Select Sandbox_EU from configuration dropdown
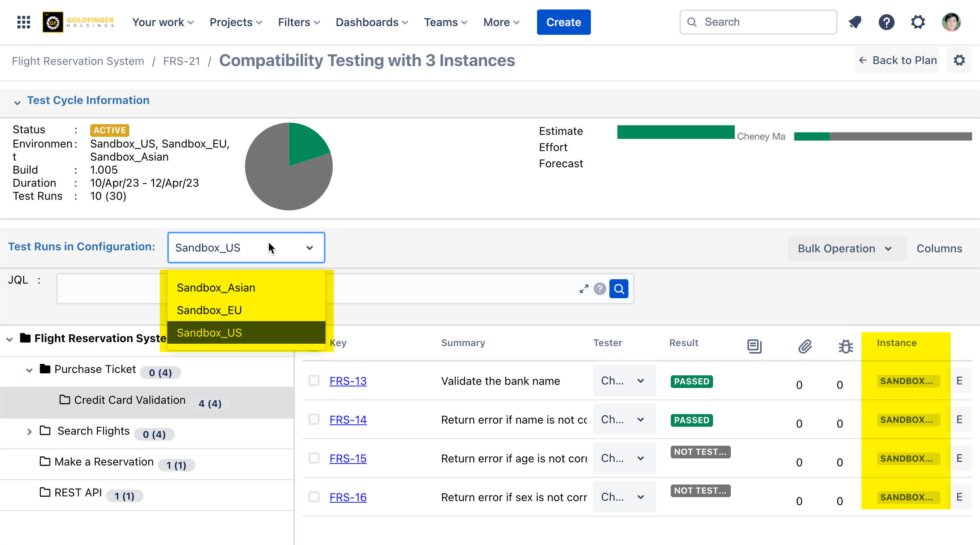 click(x=209, y=310)
